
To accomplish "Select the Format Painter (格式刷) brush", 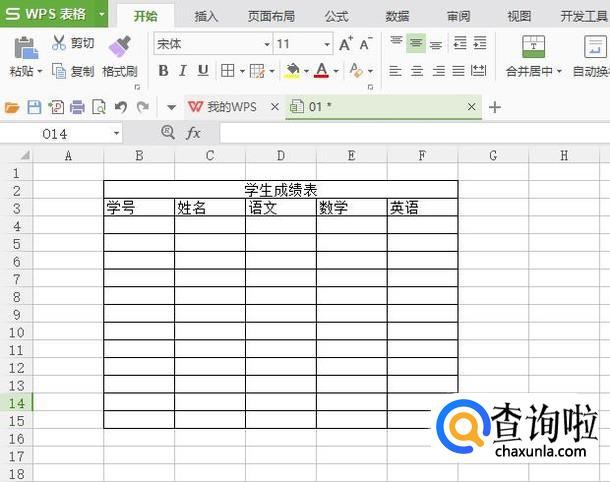I will pos(119,47).
